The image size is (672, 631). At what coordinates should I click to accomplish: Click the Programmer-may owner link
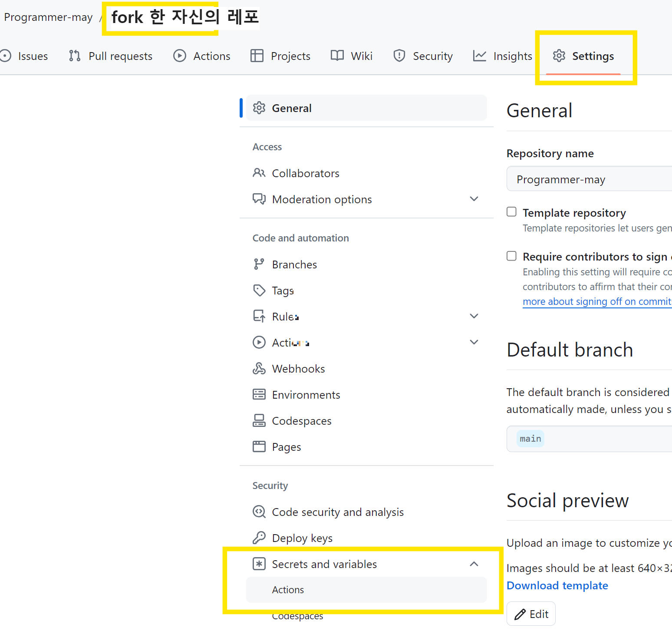tap(48, 17)
